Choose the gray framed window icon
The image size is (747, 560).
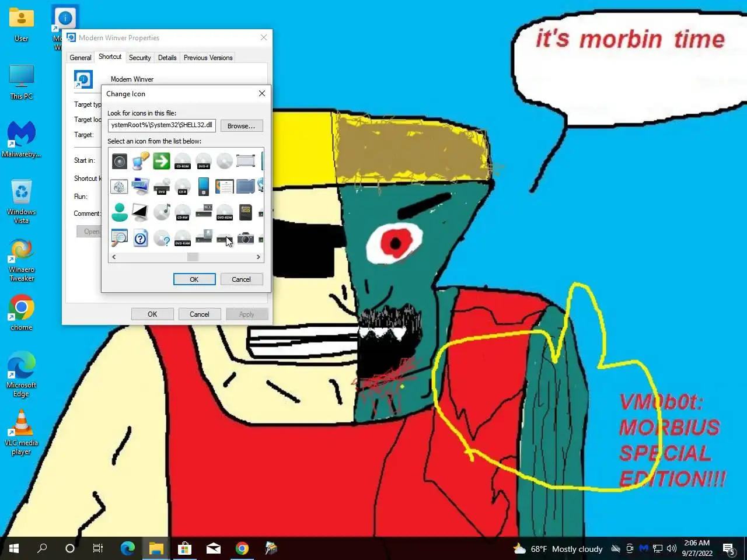pos(246,161)
